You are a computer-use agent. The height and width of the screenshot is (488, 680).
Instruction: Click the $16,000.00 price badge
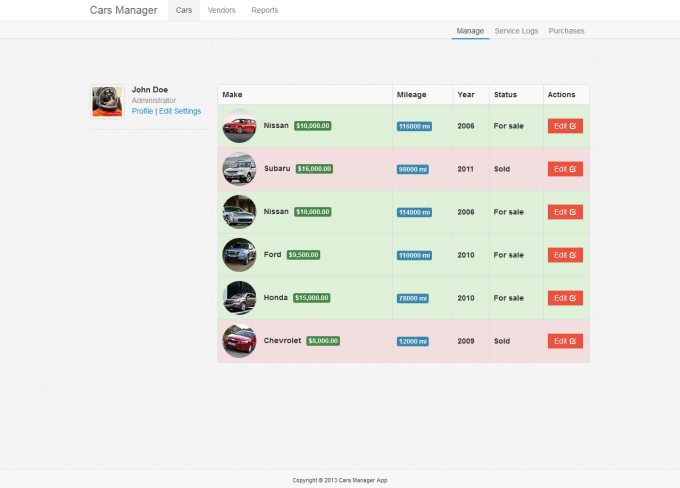[314, 169]
